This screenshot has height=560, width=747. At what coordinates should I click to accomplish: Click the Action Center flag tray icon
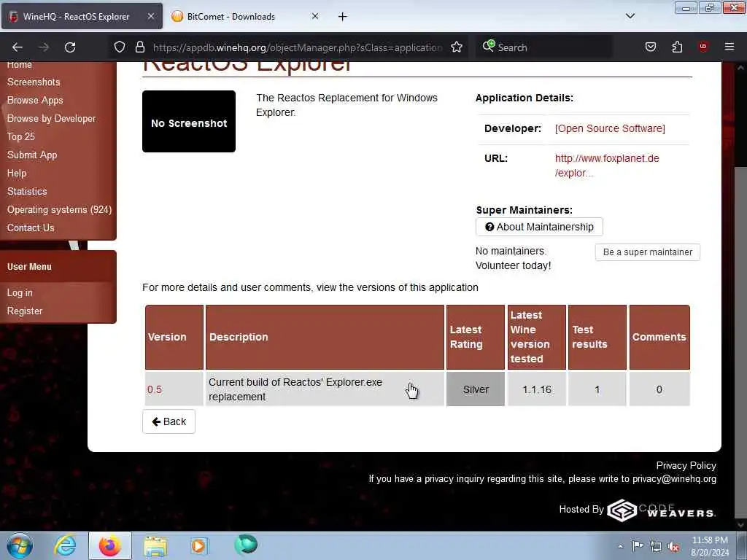(638, 546)
